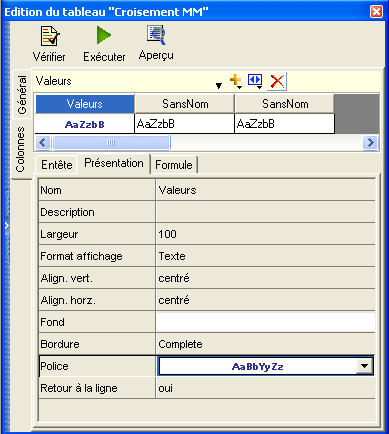Click the left arrow of the horizontal scrollbar
The image size is (389, 434).
(x=43, y=143)
